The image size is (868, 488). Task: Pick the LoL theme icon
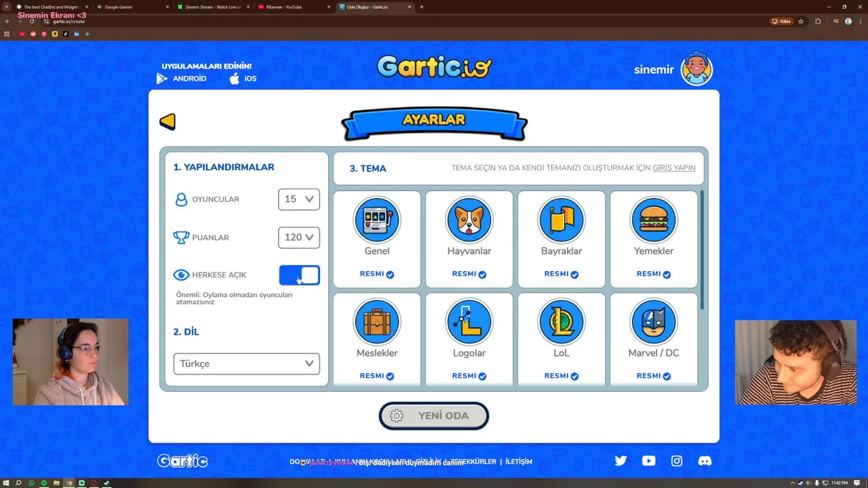[x=561, y=321]
